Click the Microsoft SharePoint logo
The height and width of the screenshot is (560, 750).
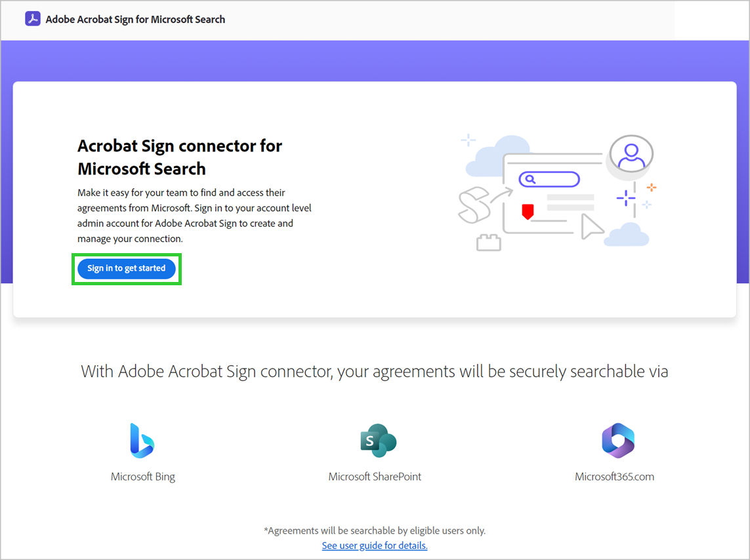click(x=379, y=441)
